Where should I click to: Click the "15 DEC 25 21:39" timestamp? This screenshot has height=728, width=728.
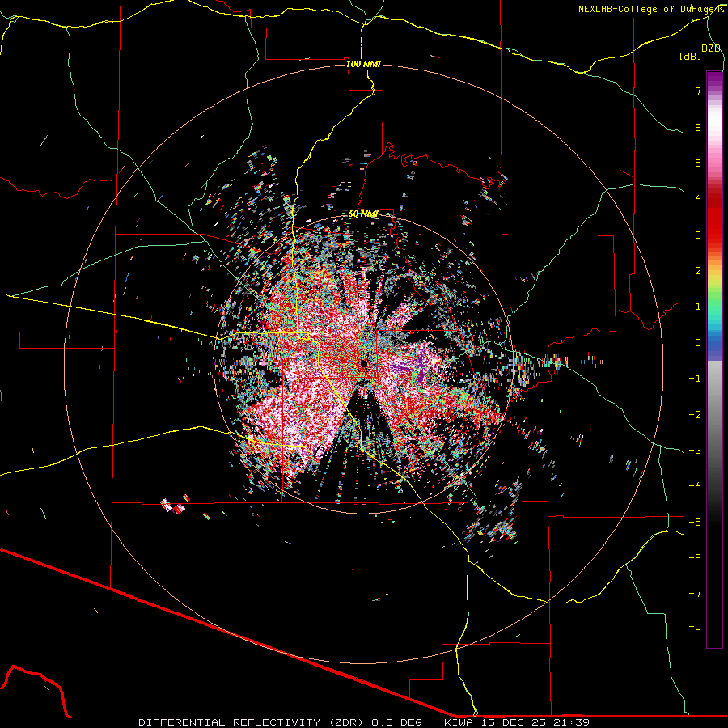536,722
